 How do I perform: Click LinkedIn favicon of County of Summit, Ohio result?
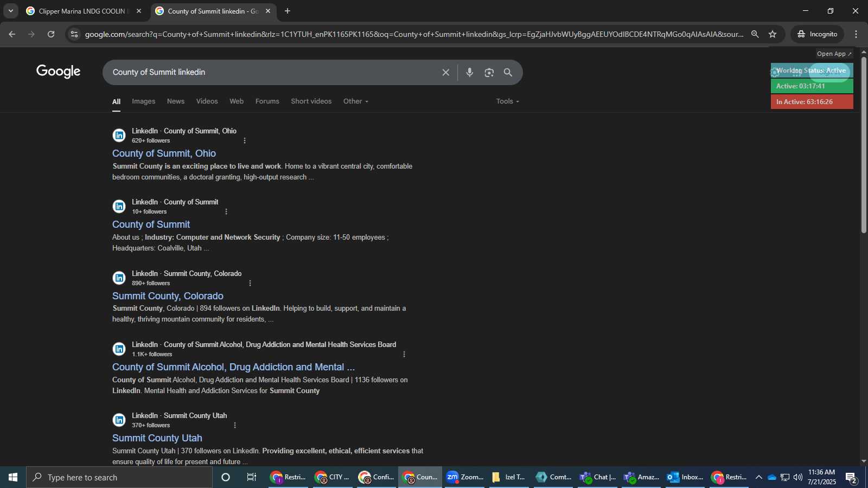(119, 135)
